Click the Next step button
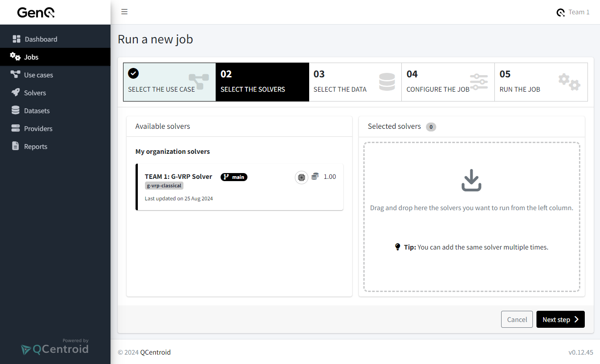Image resolution: width=600 pixels, height=364 pixels. (x=561, y=319)
